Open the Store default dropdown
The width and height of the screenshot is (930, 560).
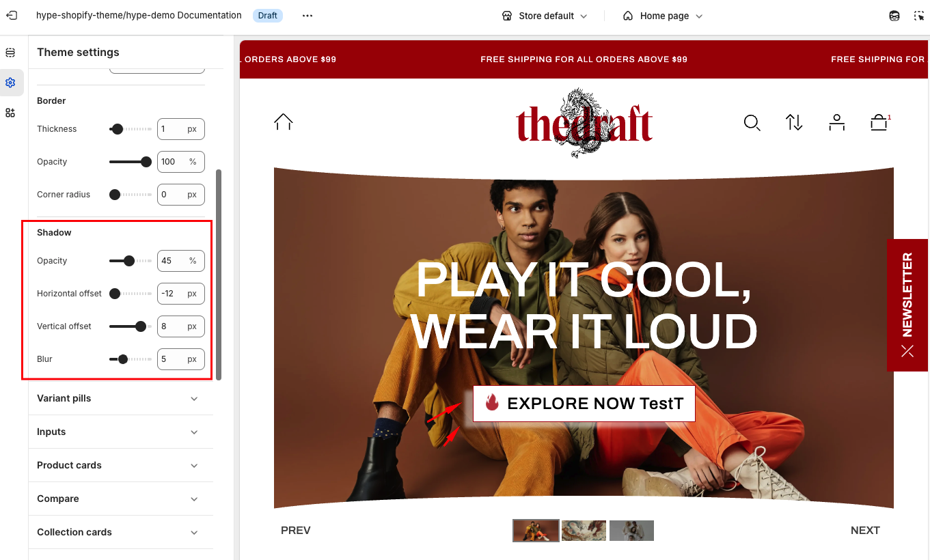pyautogui.click(x=545, y=16)
